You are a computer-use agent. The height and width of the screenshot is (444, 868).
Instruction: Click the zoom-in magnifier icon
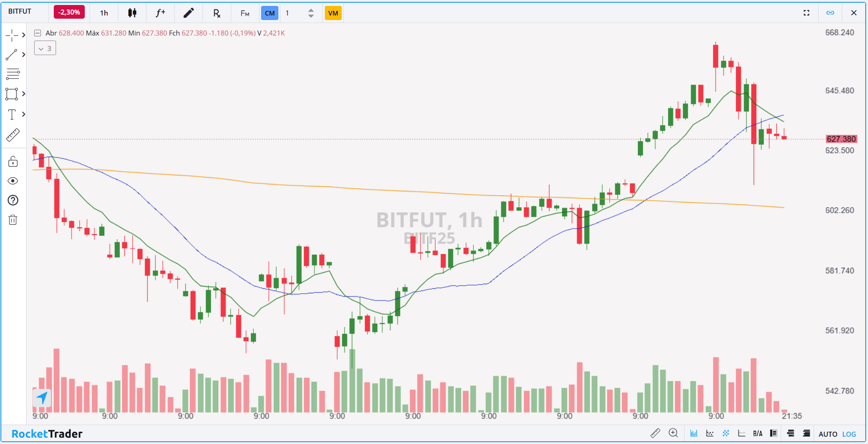673,433
